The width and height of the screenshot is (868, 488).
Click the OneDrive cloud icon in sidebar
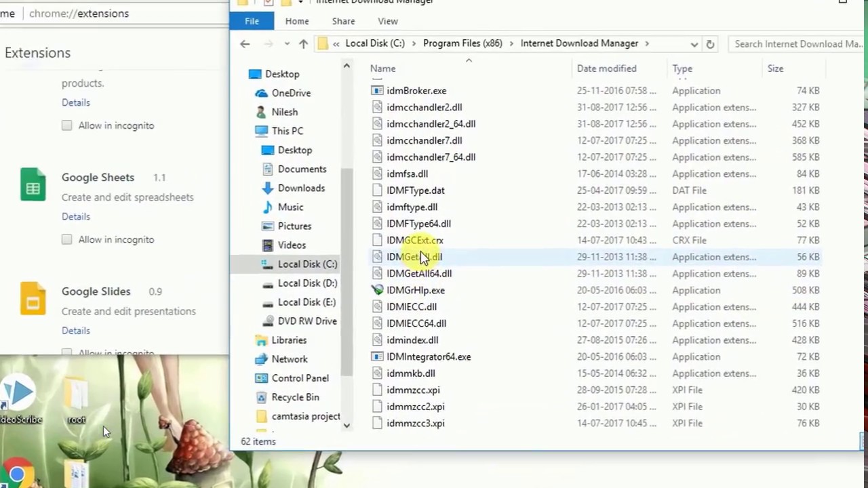coord(260,93)
